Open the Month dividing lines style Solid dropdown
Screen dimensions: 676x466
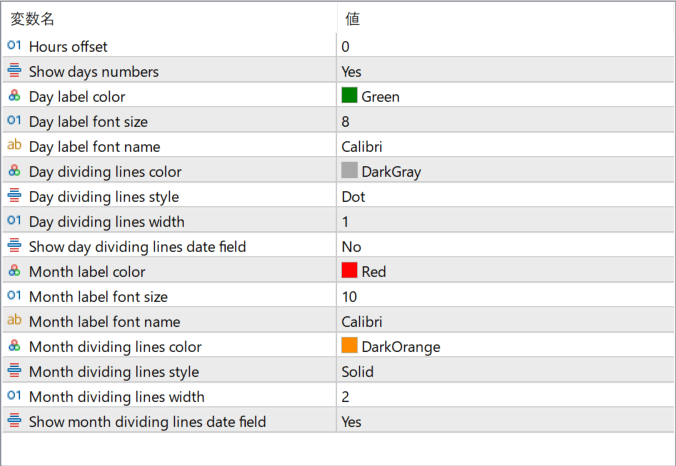pos(505,371)
